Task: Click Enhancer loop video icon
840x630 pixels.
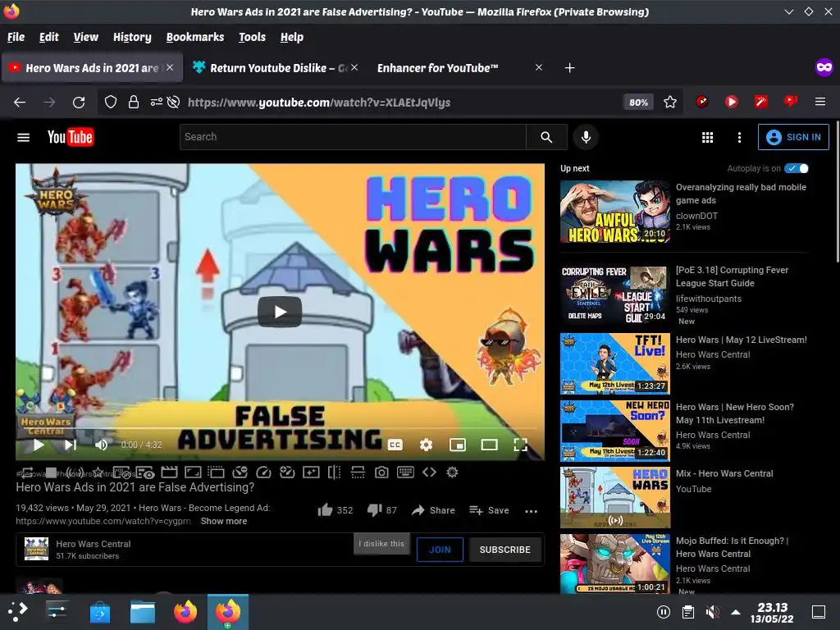Action: click(x=27, y=472)
